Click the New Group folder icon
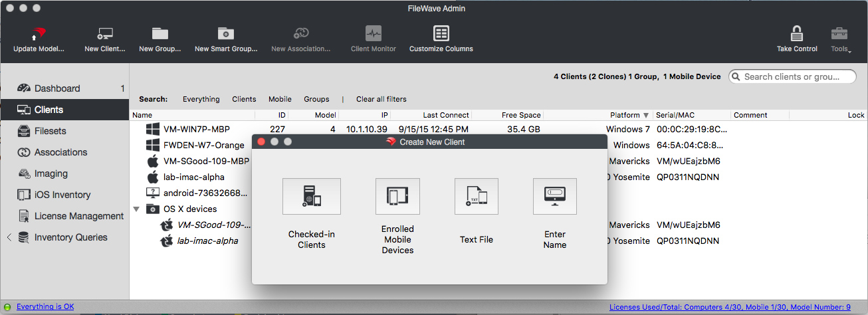The height and width of the screenshot is (315, 868). (160, 33)
